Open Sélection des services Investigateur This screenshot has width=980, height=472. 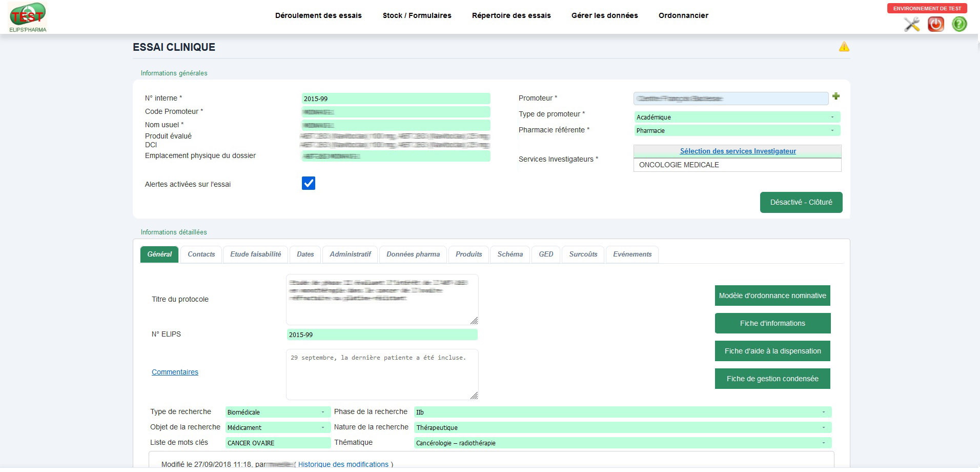tap(737, 151)
